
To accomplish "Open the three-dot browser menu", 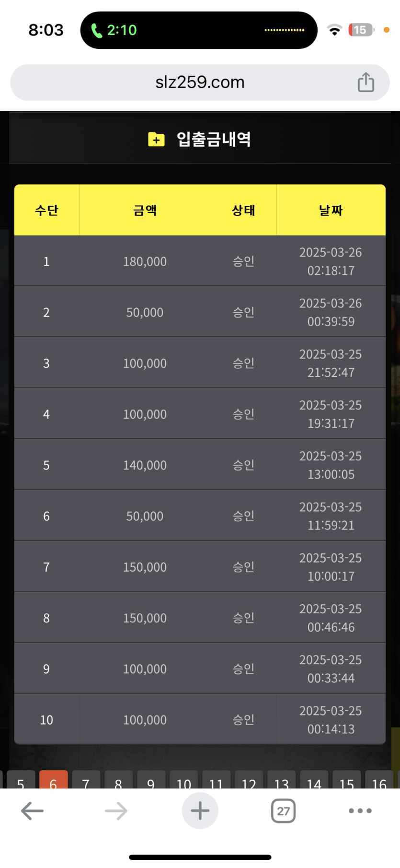I will 360,811.
